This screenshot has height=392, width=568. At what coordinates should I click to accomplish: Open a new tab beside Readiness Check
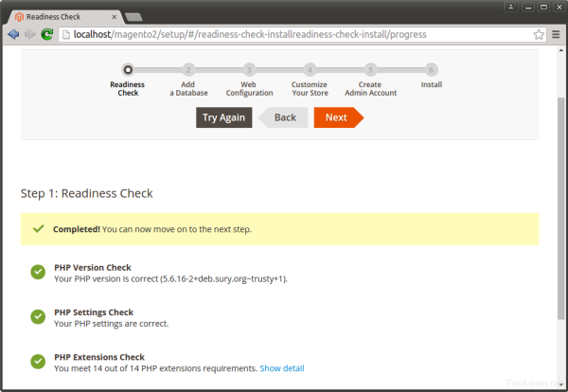click(133, 14)
